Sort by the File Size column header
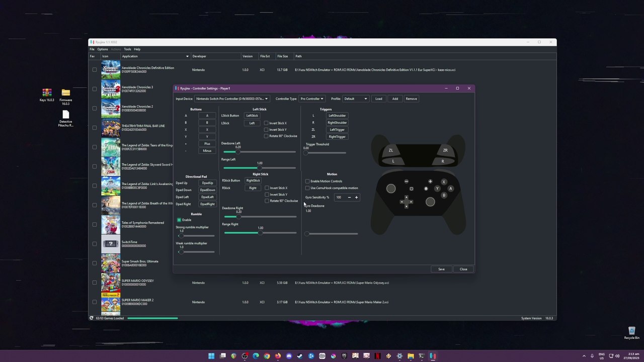 point(283,56)
